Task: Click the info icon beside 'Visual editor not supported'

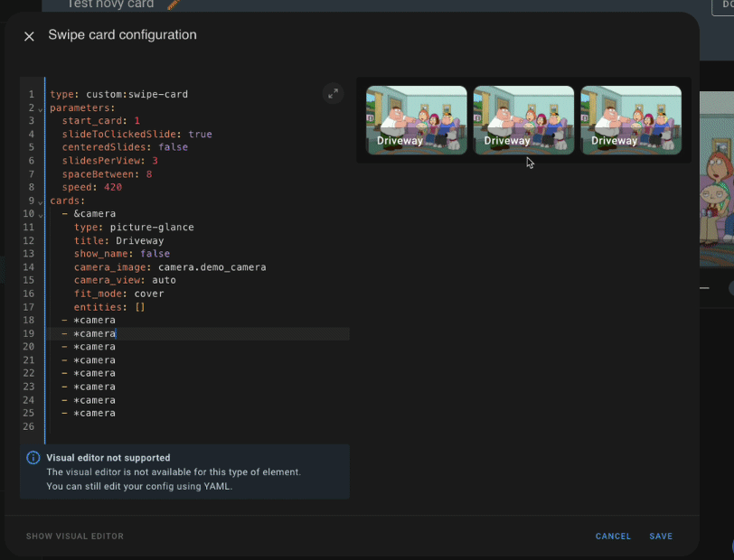Action: [33, 458]
